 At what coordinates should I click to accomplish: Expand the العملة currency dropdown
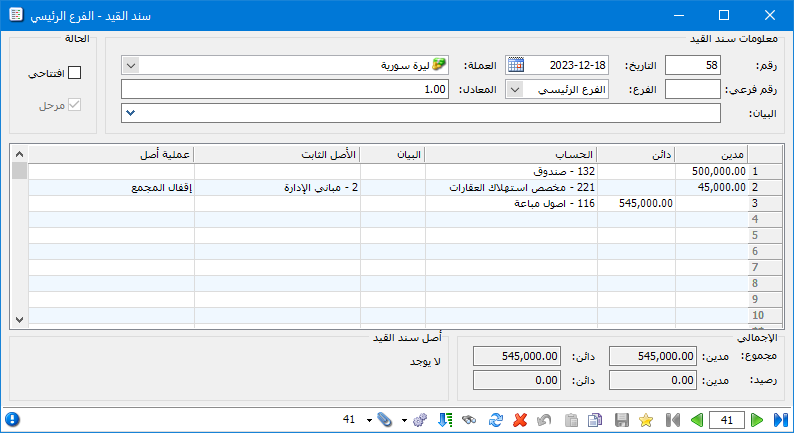point(131,65)
